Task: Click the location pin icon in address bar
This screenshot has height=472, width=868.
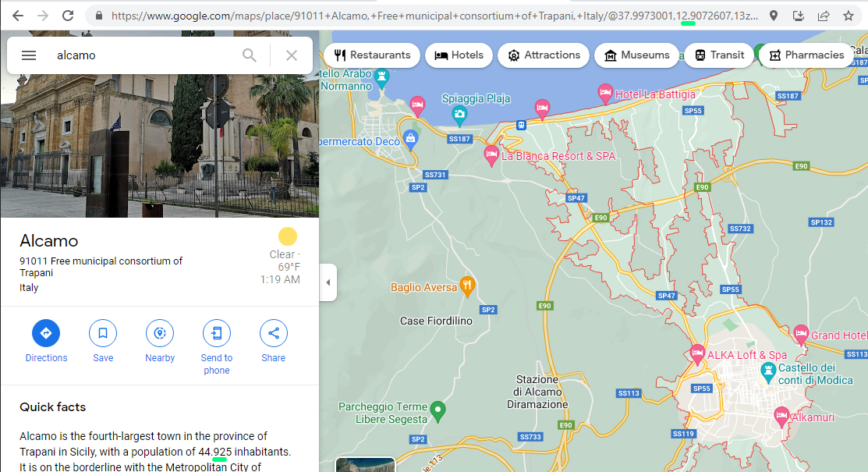Action: point(774,16)
